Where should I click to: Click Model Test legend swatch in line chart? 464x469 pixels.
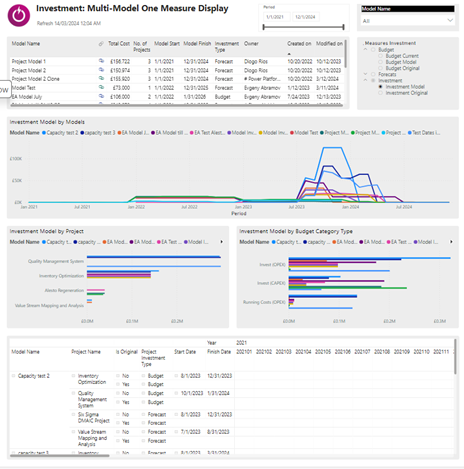(x=292, y=133)
